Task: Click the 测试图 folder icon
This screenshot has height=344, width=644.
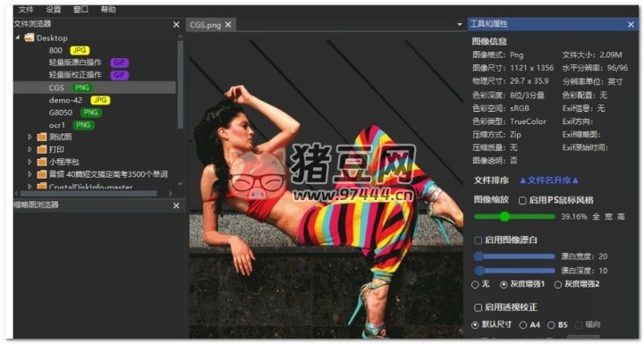Action: coord(41,137)
